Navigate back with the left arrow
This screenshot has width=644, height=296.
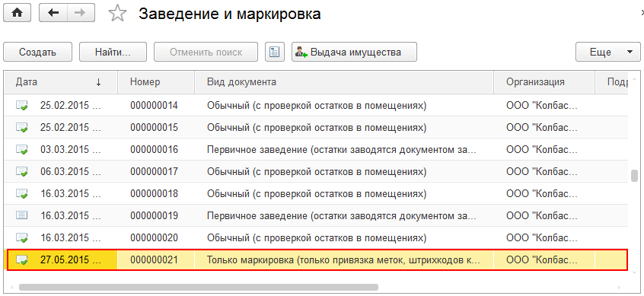pyautogui.click(x=53, y=13)
